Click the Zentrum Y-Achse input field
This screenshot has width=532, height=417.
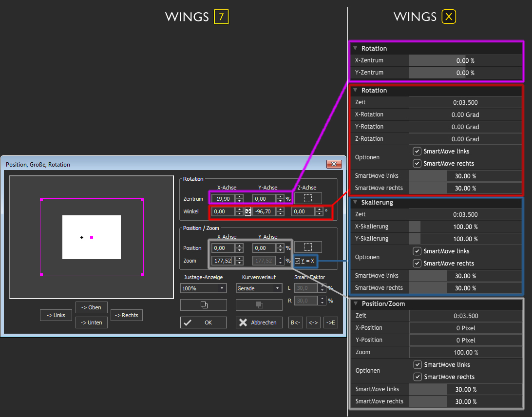coord(264,199)
